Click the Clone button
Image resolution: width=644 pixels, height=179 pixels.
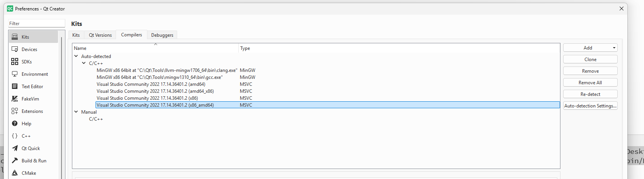click(590, 59)
